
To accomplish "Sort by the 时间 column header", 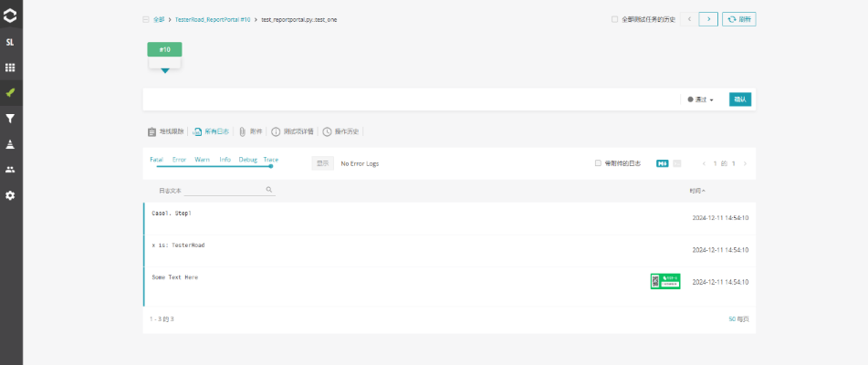I will pyautogui.click(x=697, y=190).
